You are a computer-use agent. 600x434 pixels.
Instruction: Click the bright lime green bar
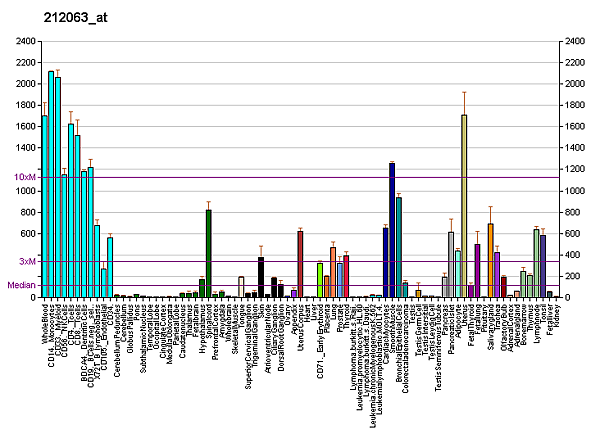point(320,280)
